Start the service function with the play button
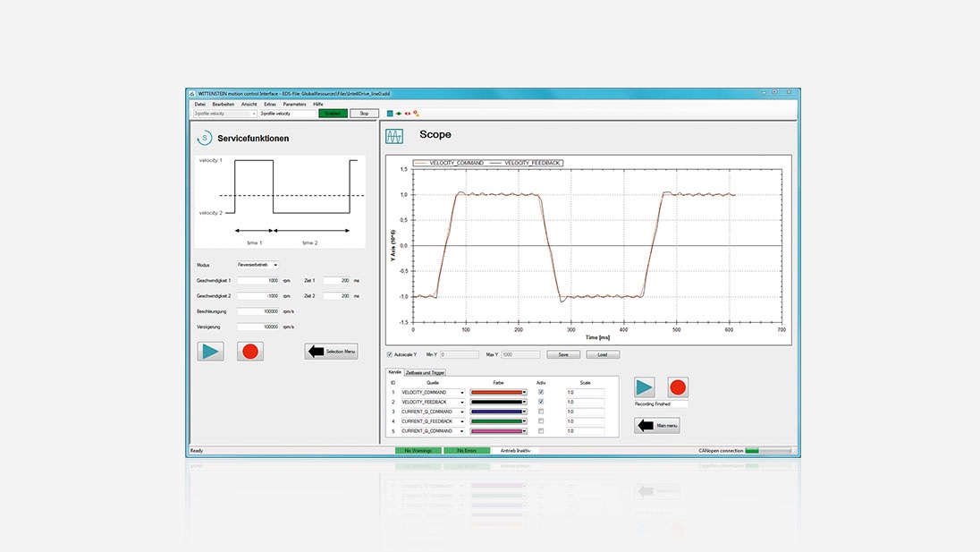 [210, 351]
